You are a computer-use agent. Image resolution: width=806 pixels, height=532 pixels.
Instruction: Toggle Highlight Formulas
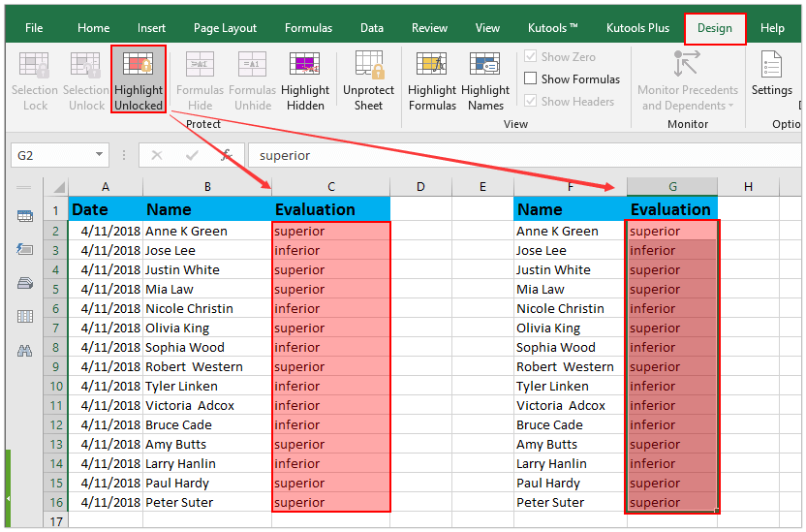tap(432, 81)
